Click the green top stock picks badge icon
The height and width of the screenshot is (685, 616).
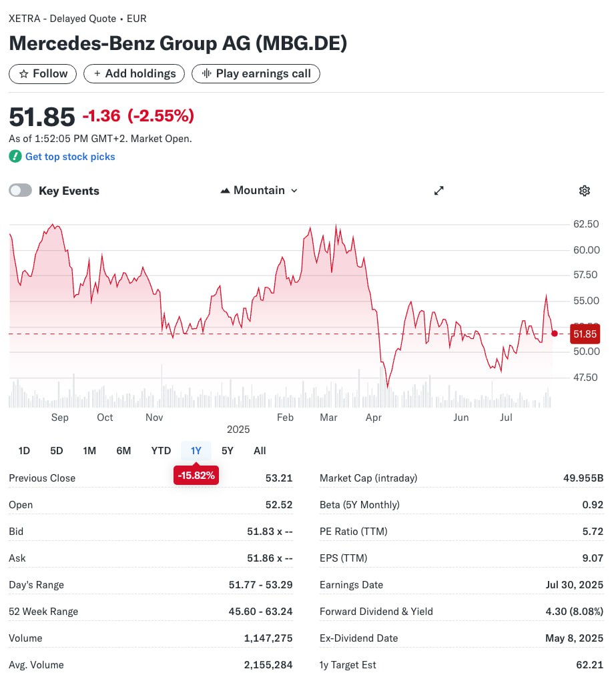pos(15,156)
